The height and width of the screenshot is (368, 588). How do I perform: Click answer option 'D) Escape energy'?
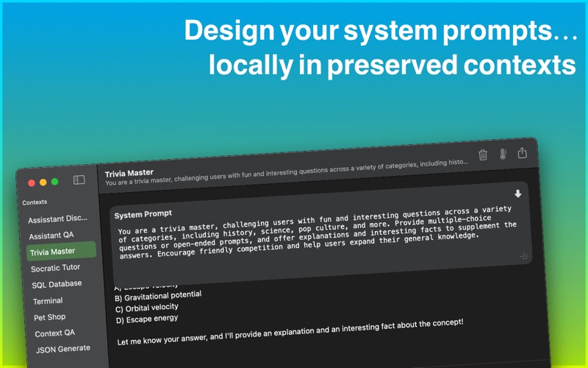(146, 319)
